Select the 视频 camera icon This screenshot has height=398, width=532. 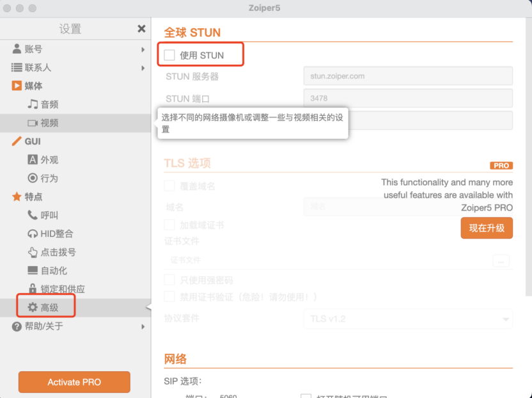tap(33, 123)
